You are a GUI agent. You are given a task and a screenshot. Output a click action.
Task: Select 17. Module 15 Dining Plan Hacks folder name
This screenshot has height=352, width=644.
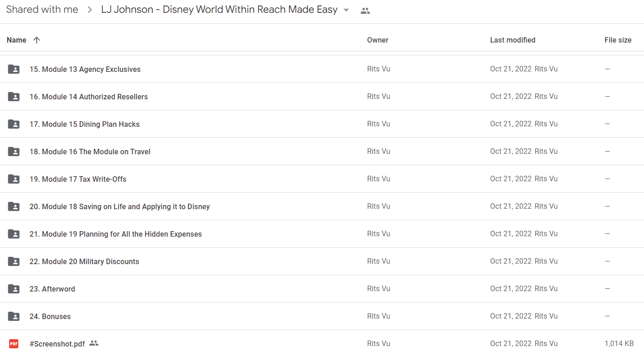point(85,124)
